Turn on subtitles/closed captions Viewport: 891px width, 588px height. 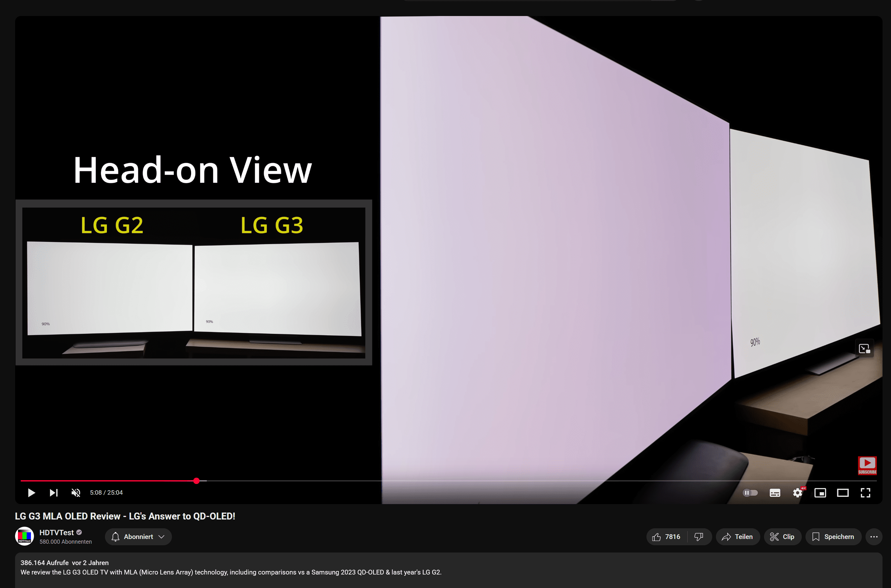click(775, 493)
